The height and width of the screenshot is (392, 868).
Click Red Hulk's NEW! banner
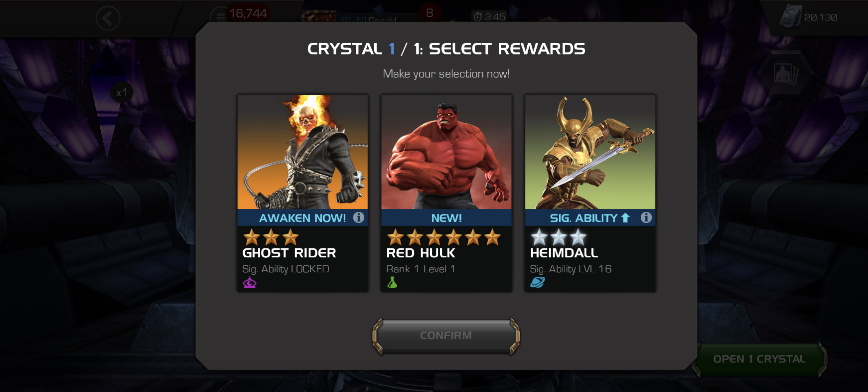coord(446,218)
